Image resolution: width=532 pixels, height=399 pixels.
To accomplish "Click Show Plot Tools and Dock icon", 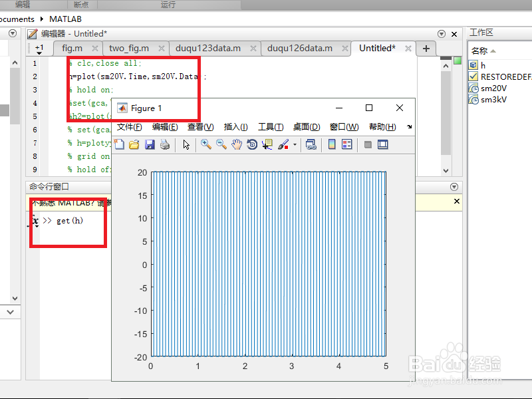I will coord(383,144).
